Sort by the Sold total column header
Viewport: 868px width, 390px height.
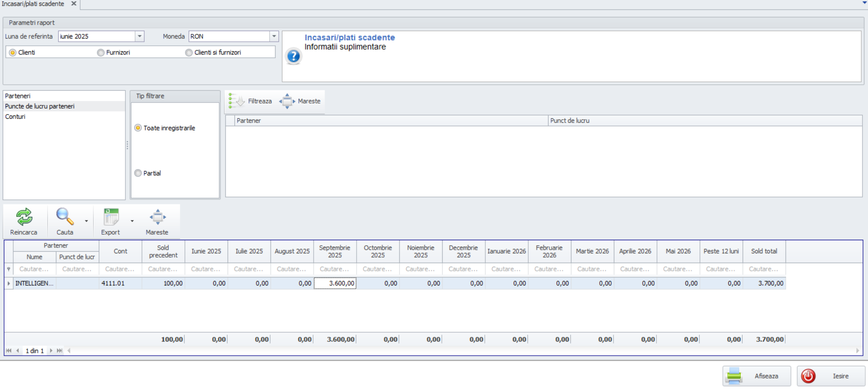coord(764,251)
